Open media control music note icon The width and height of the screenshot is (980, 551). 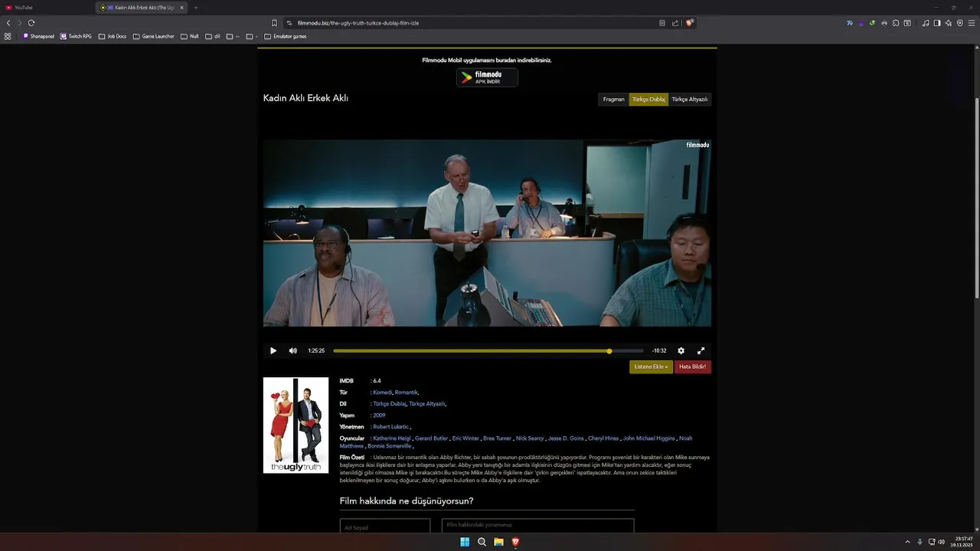926,23
